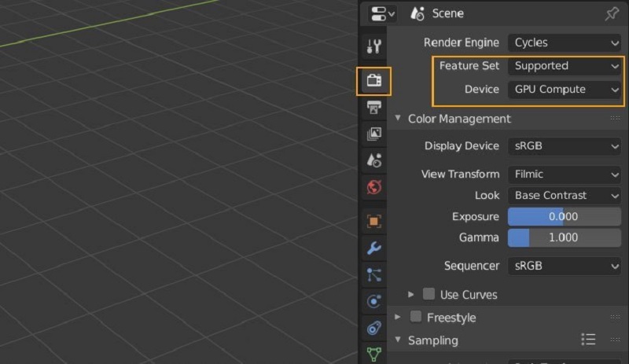Open the View Transform Filmic dropdown
This screenshot has height=364, width=629.
coord(565,174)
